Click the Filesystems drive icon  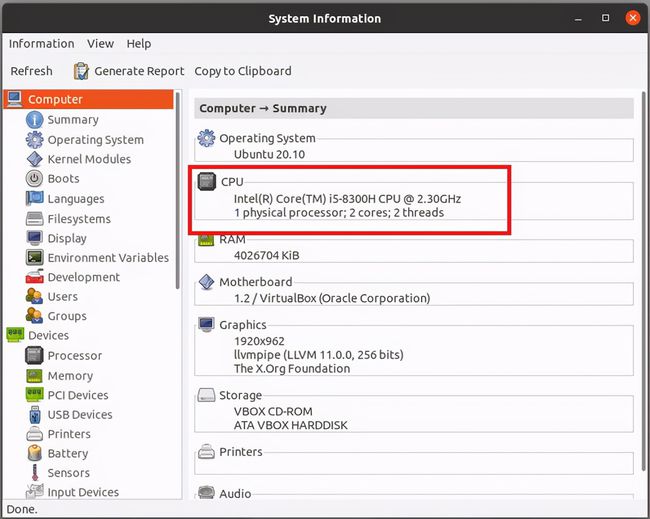[x=34, y=218]
